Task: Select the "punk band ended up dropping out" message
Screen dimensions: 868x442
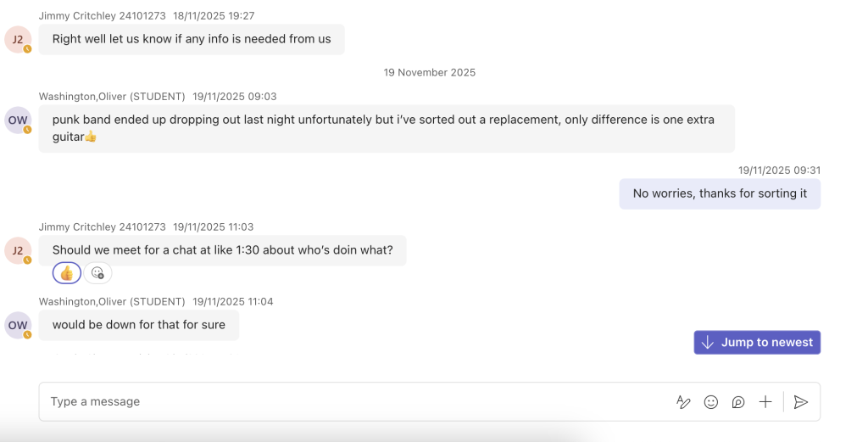Action: tap(386, 128)
